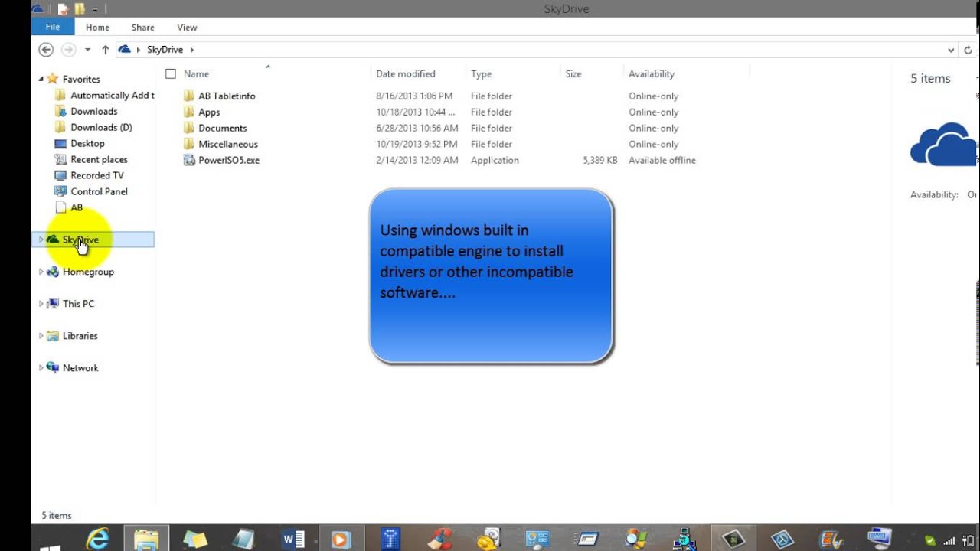Image resolution: width=980 pixels, height=551 pixels.
Task: Open Downloads in Favorites
Action: [94, 111]
